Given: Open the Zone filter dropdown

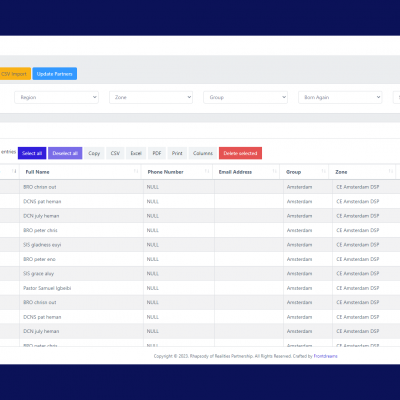Looking at the screenshot, I should tap(151, 97).
